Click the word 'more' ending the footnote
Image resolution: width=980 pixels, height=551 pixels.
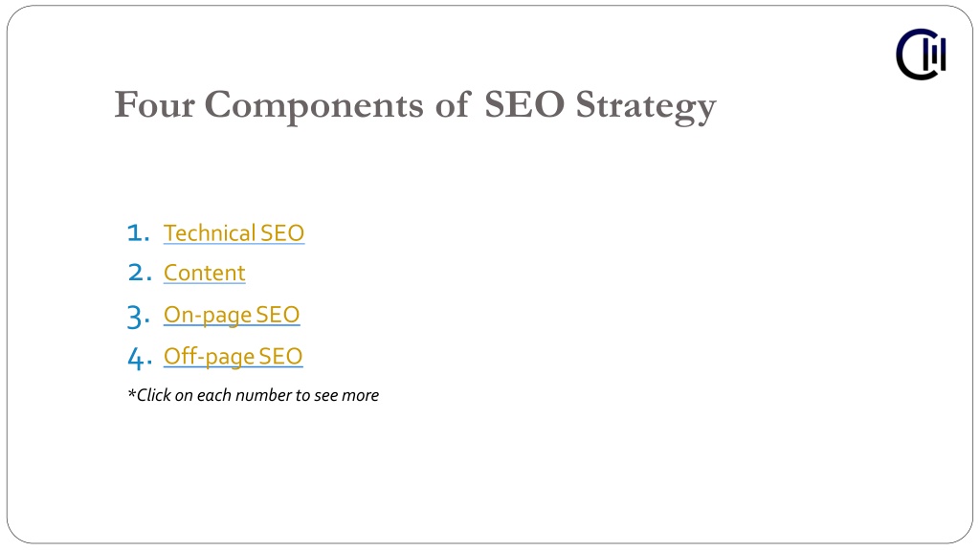pyautogui.click(x=360, y=396)
